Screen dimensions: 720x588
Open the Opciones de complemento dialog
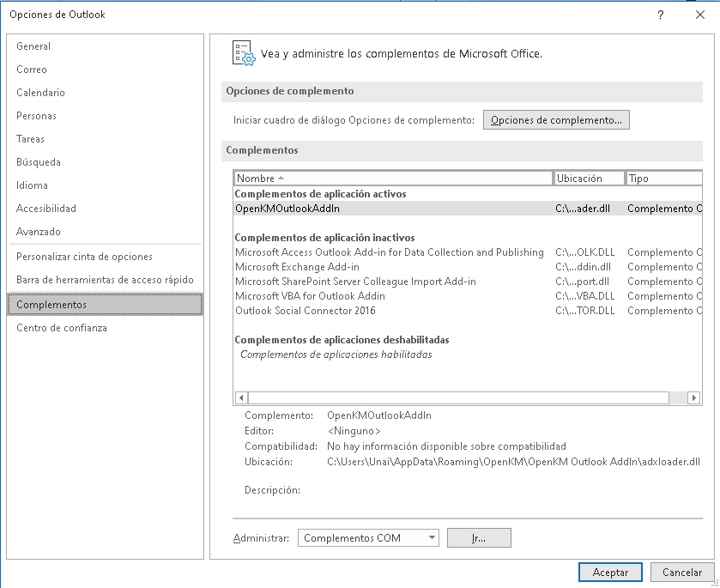[556, 119]
